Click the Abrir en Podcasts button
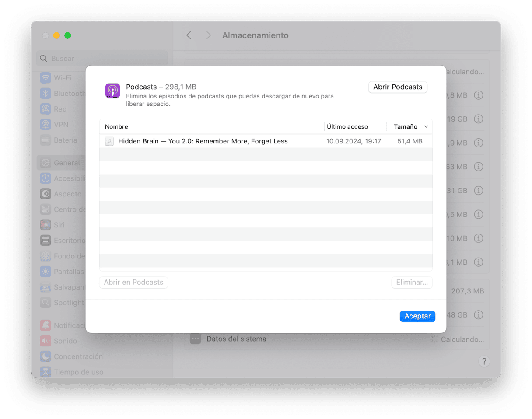This screenshot has height=419, width=532. [x=133, y=283]
